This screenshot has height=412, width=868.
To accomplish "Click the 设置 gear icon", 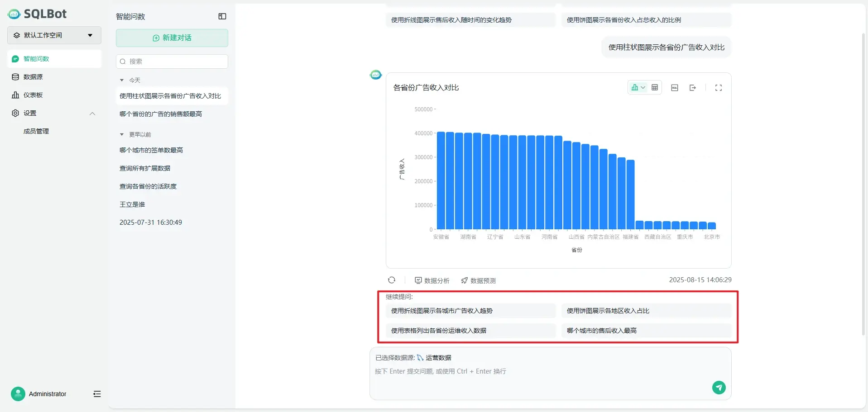I will pos(15,113).
